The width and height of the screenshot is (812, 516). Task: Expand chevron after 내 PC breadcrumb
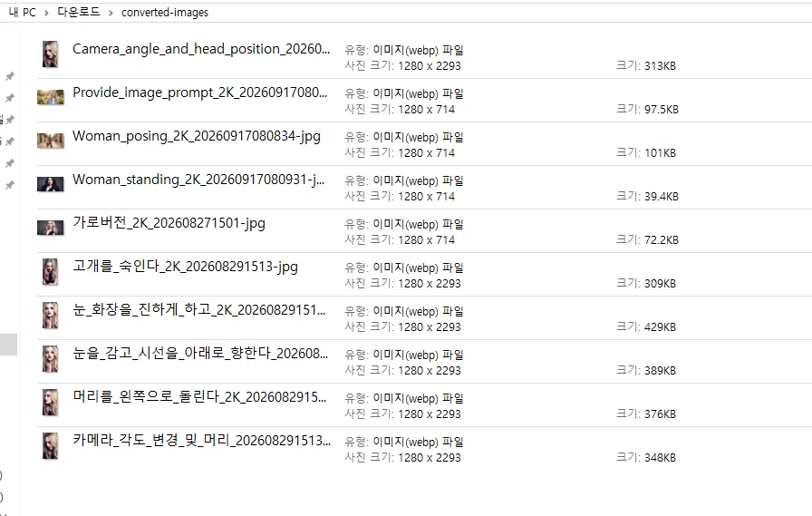point(46,13)
